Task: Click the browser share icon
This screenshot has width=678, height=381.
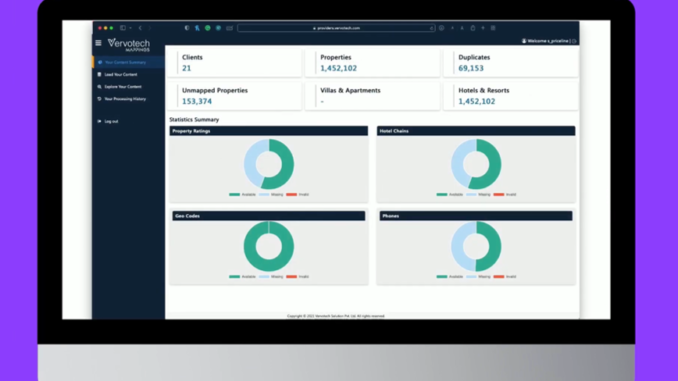Action: (x=473, y=28)
